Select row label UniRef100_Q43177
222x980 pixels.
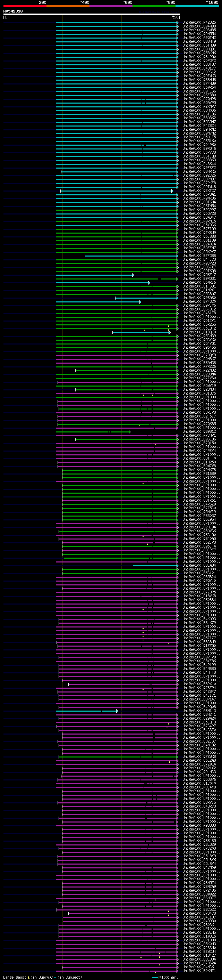coord(199,68)
